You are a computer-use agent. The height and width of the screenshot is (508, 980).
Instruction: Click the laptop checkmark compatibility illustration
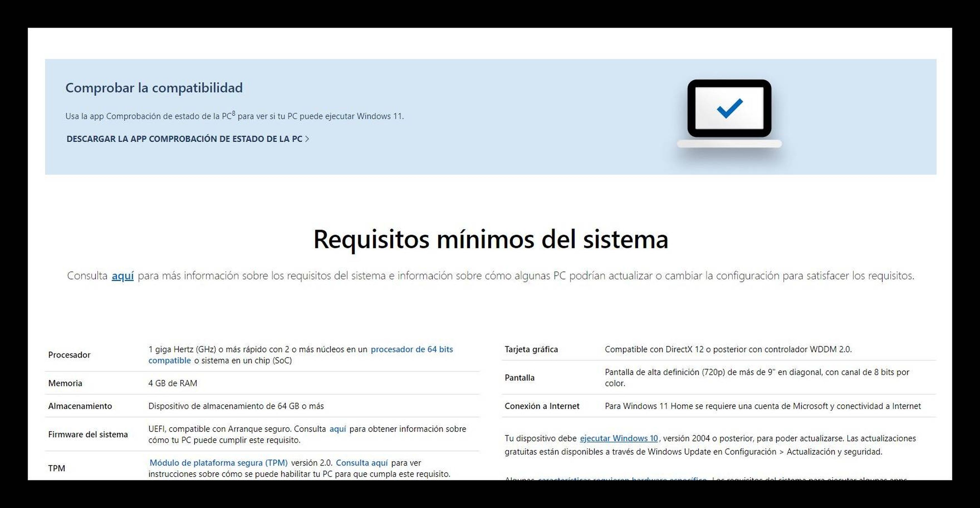pos(729,114)
